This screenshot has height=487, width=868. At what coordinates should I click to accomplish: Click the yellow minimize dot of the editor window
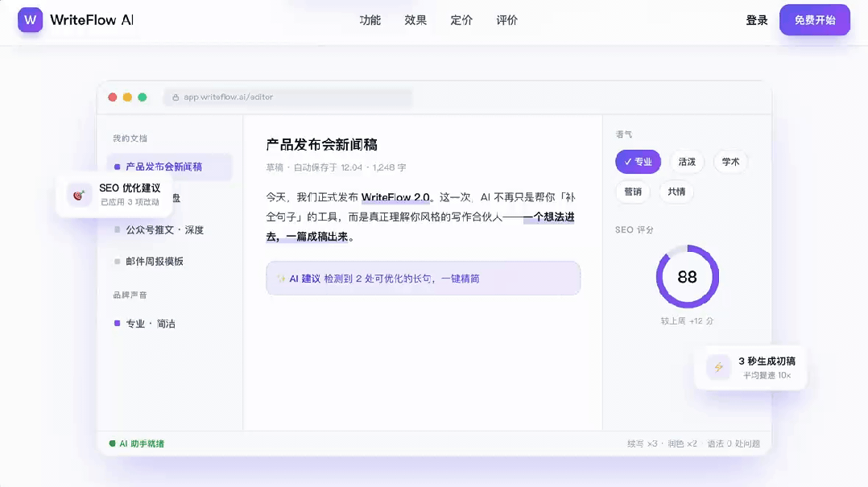click(x=127, y=97)
